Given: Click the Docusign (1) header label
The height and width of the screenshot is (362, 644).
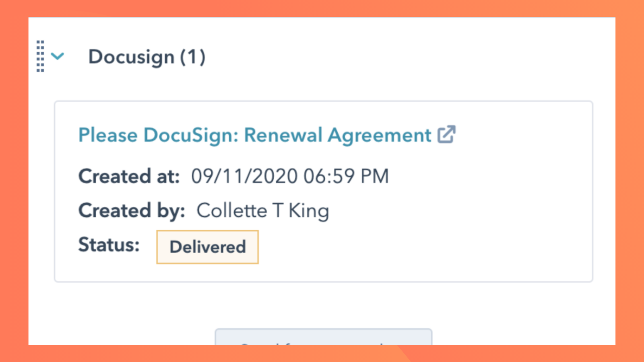Looking at the screenshot, I should pyautogui.click(x=148, y=56).
